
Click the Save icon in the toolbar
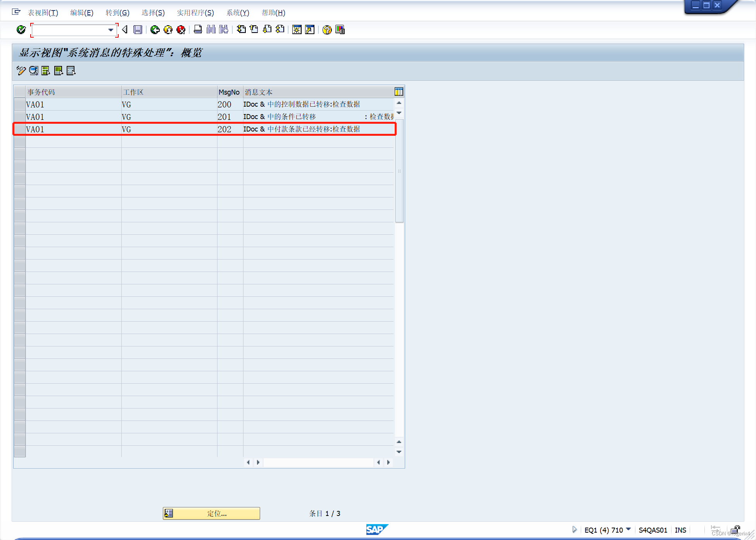coord(138,30)
